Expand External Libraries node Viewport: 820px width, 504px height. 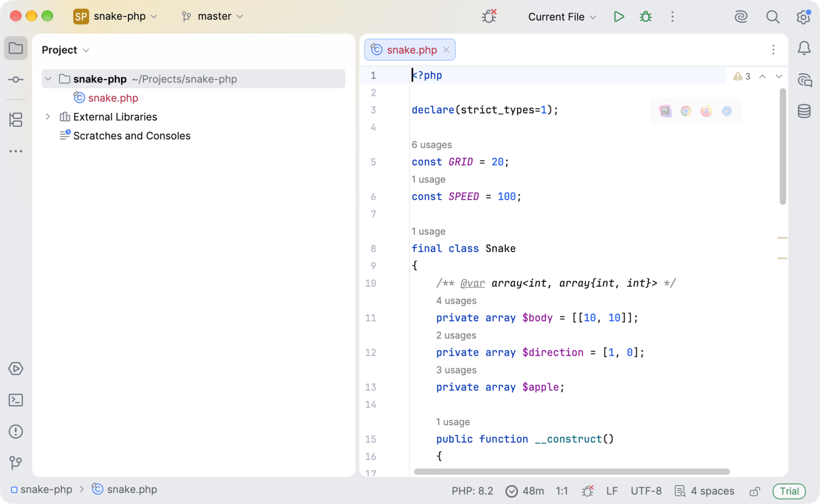click(x=48, y=117)
